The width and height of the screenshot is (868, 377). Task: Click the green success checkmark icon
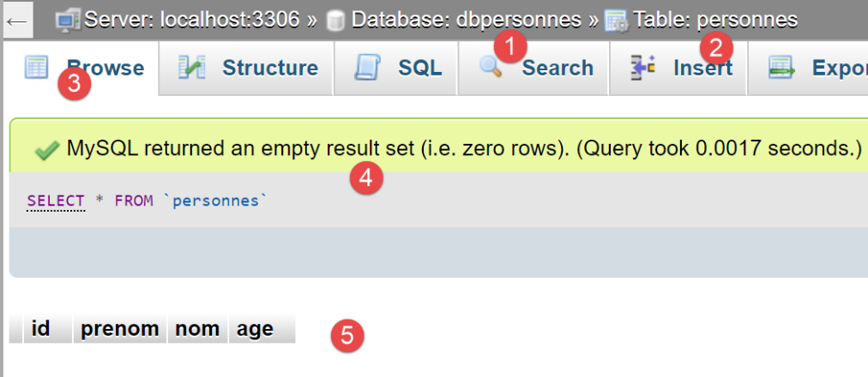pos(45,150)
